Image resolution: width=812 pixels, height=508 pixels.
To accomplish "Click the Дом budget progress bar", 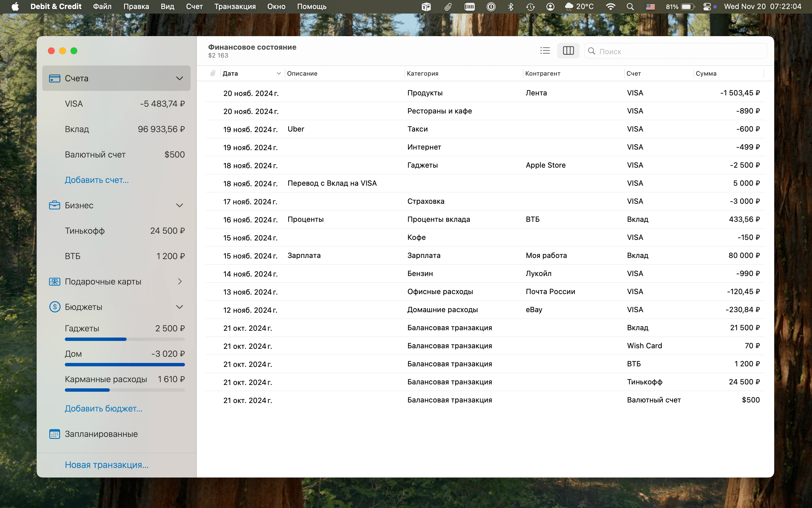I will pos(125,365).
